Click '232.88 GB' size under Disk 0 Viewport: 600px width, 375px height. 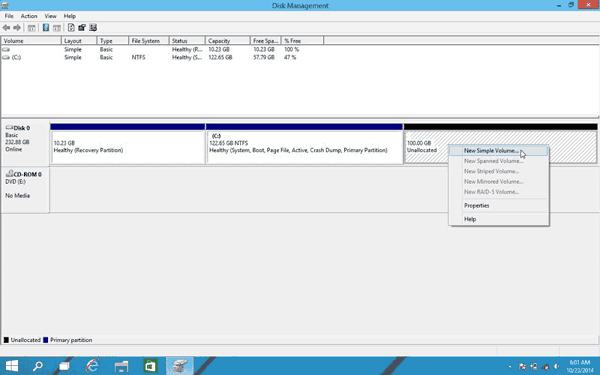coord(17,142)
